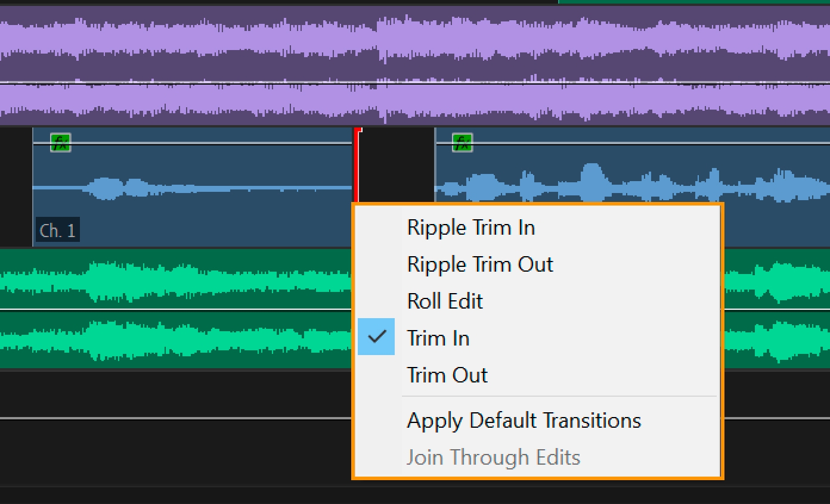Select "Ripple Trim Out" from the menu
Viewport: 830px width, 504px height.
480,264
